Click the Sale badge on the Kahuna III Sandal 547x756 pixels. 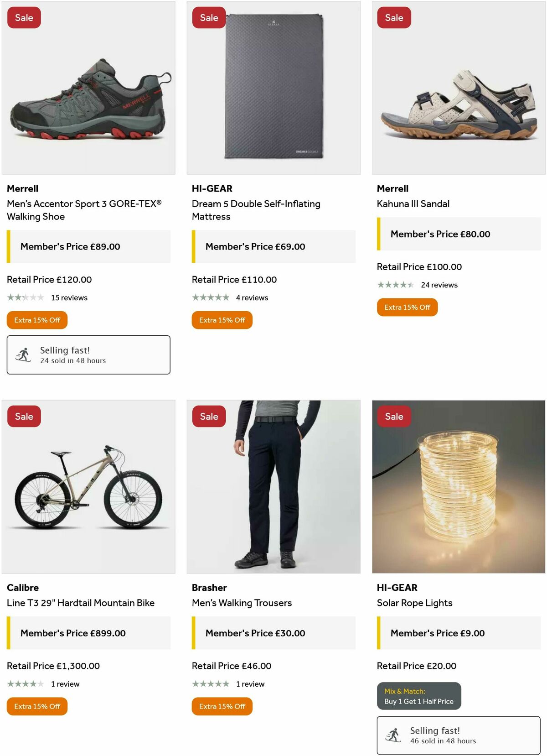(x=393, y=17)
